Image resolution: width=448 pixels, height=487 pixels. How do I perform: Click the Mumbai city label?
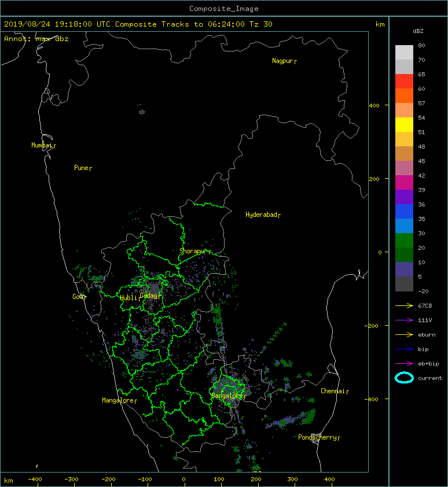pyautogui.click(x=42, y=145)
